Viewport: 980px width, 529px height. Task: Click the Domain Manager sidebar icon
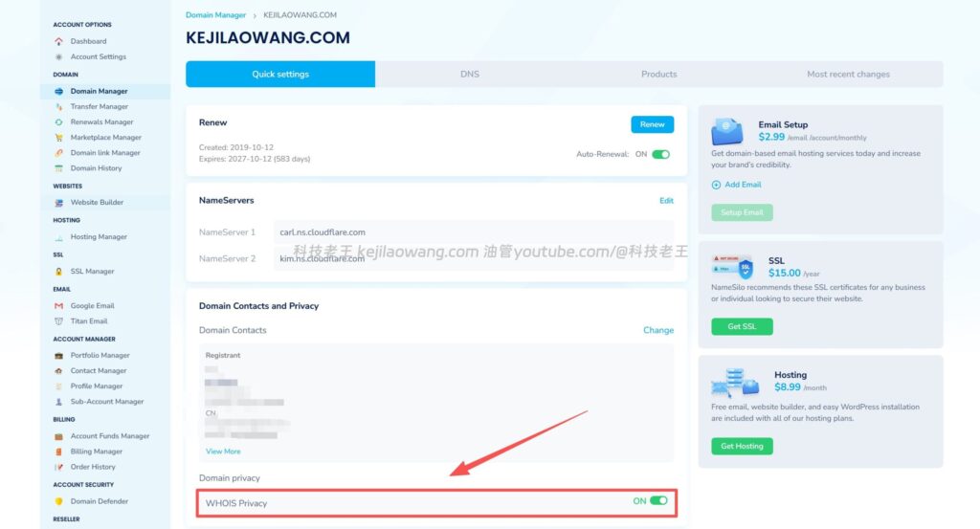pyautogui.click(x=58, y=91)
